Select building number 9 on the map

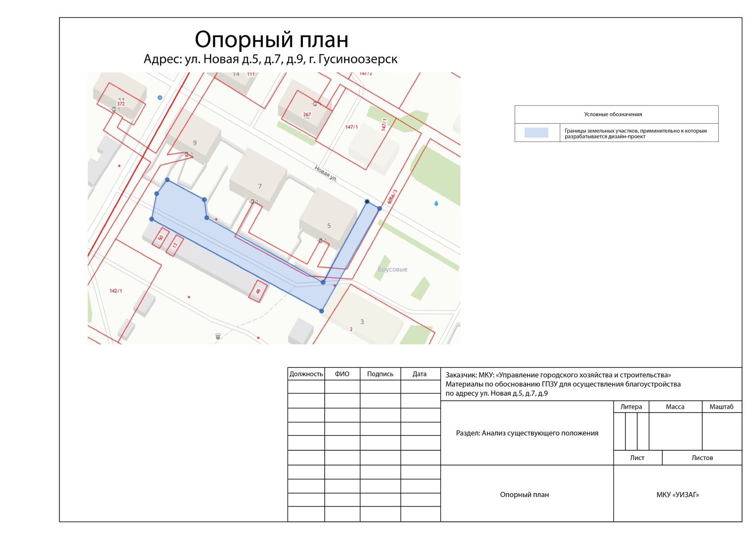(x=195, y=143)
